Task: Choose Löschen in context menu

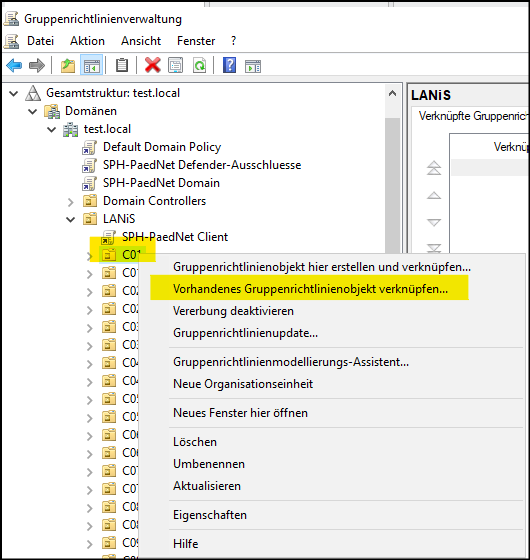Action: pos(332,442)
